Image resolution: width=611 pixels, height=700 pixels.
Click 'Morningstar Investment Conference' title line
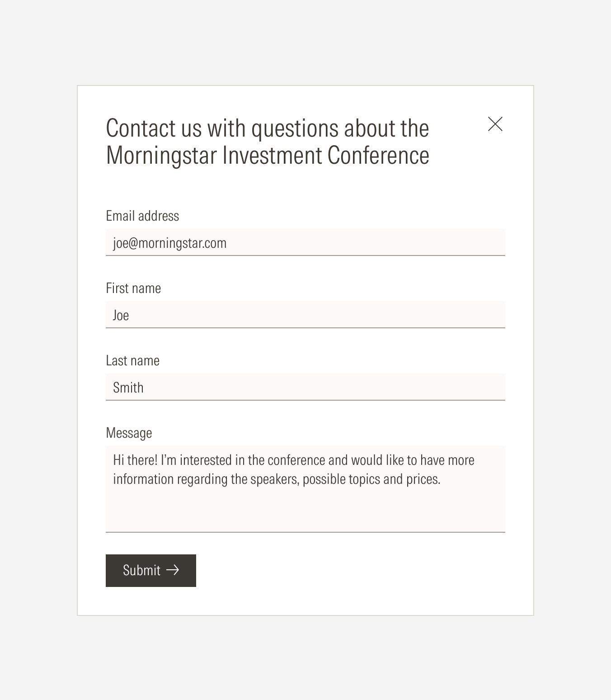[x=268, y=156]
